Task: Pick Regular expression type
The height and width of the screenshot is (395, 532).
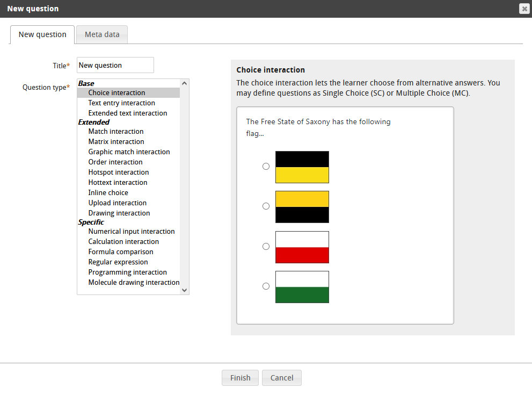Action: coord(129,262)
